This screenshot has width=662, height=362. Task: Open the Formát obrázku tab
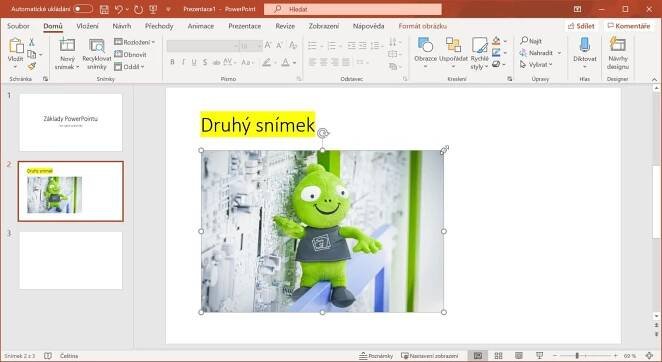423,26
